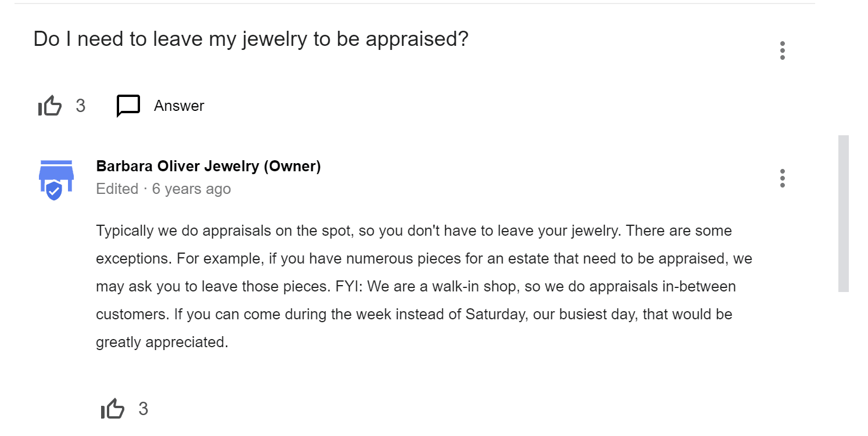Click the like count beside owner's answer
This screenshot has width=868, height=436.
coord(144,409)
